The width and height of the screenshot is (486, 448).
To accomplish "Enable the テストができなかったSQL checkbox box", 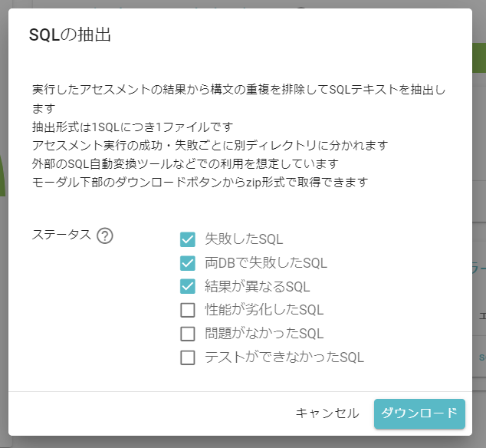I will point(188,357).
